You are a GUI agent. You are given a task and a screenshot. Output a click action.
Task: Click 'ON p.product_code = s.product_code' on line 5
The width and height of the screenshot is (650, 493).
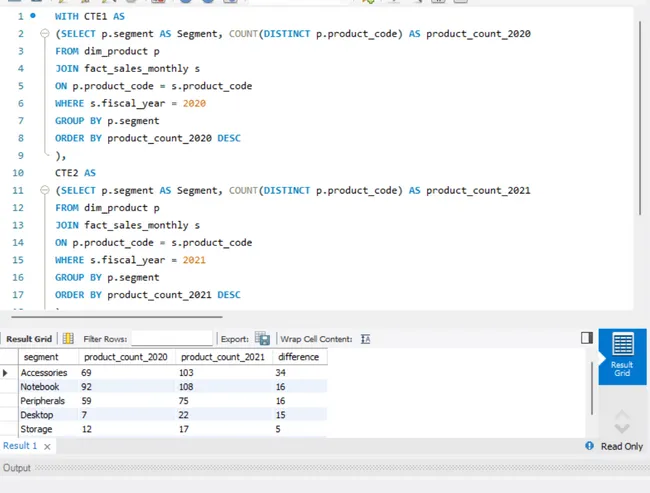[x=153, y=86]
